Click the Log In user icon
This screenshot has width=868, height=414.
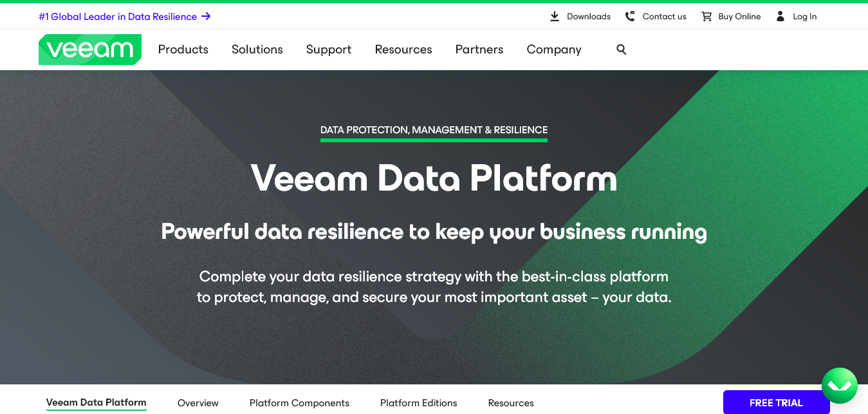(780, 16)
